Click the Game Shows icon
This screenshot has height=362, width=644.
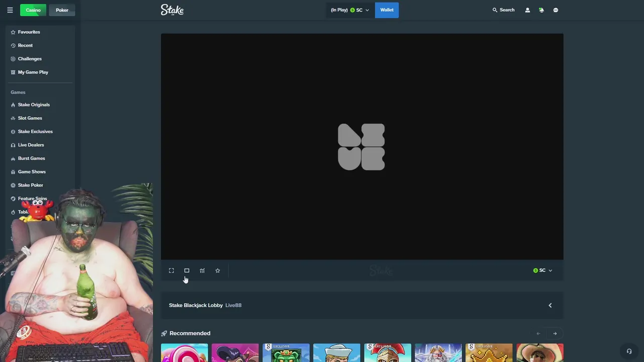[13, 171]
